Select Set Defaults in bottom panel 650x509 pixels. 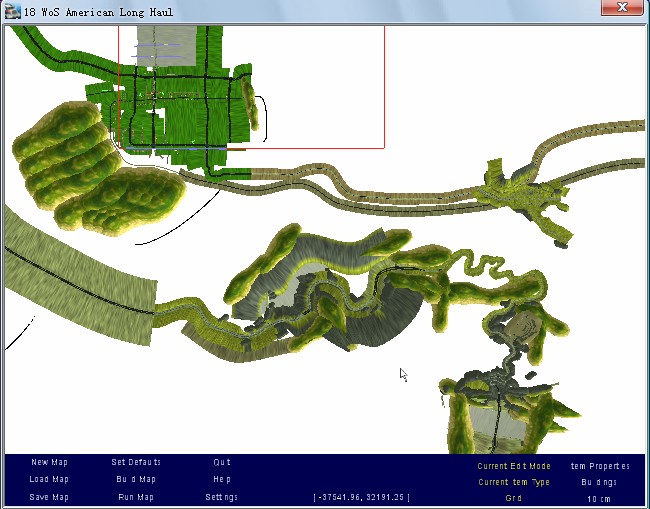(136, 462)
